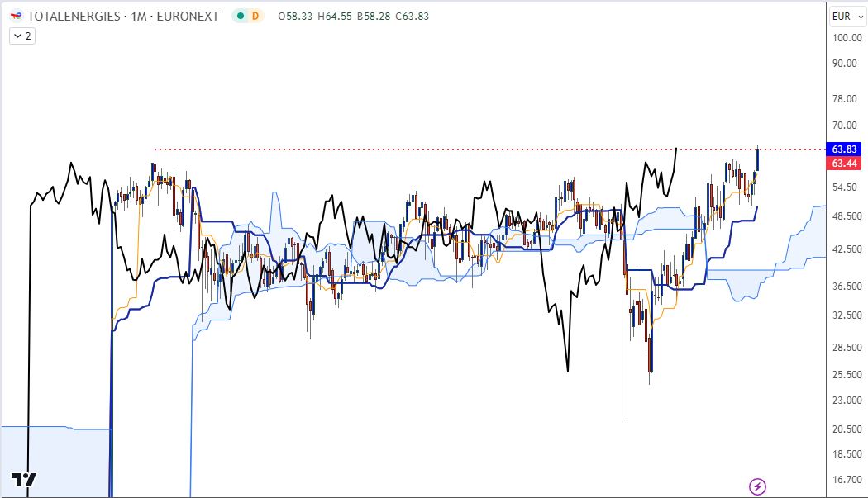Click the 42.500 price scale label

tap(847, 249)
